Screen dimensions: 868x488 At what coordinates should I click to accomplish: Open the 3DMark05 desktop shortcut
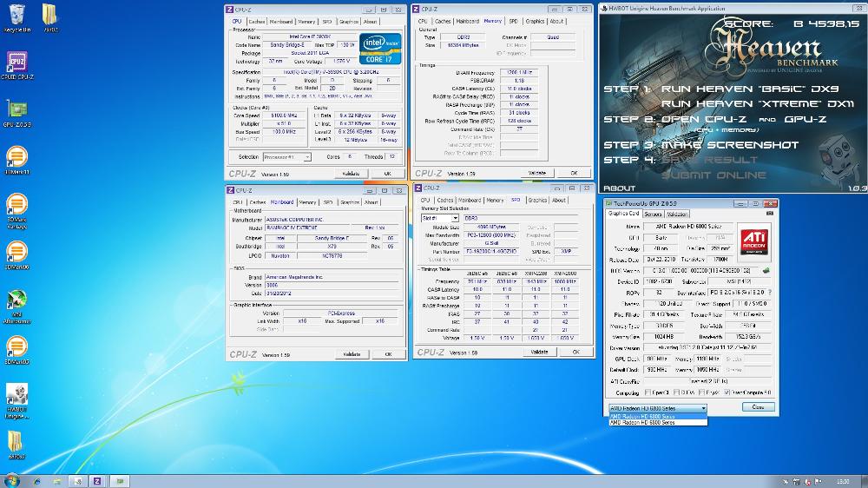click(16, 351)
